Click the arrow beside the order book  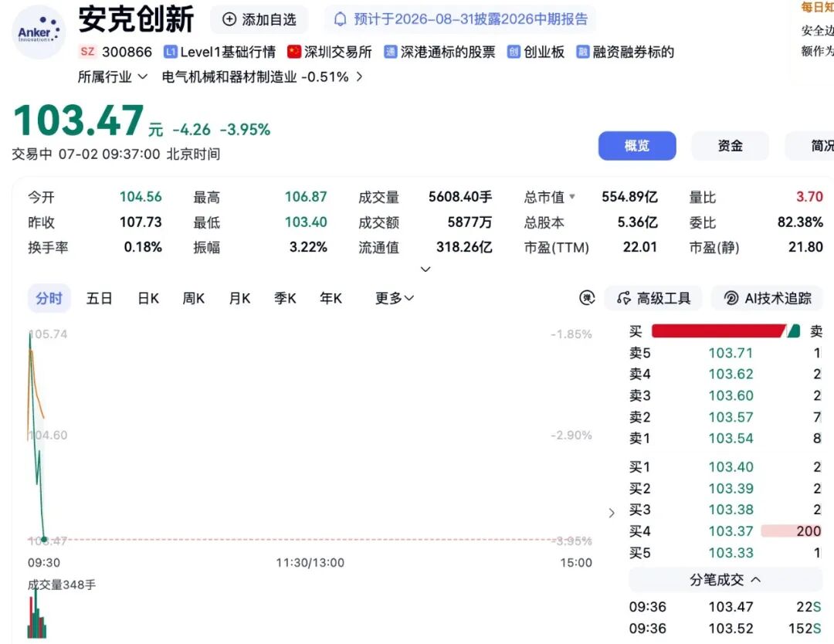612,513
